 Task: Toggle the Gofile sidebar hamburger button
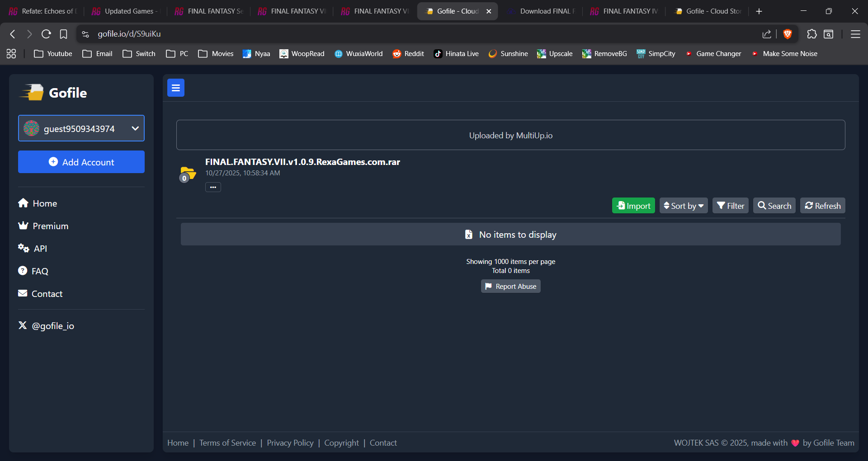[176, 88]
